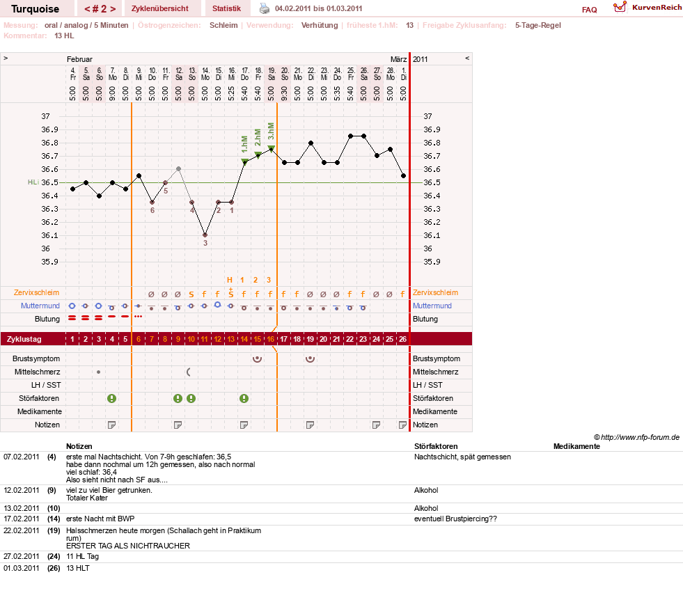This screenshot has width=683, height=616.
Task: Click the 'eventuell Brustpiercing??' disturbance text
Action: 455,519
